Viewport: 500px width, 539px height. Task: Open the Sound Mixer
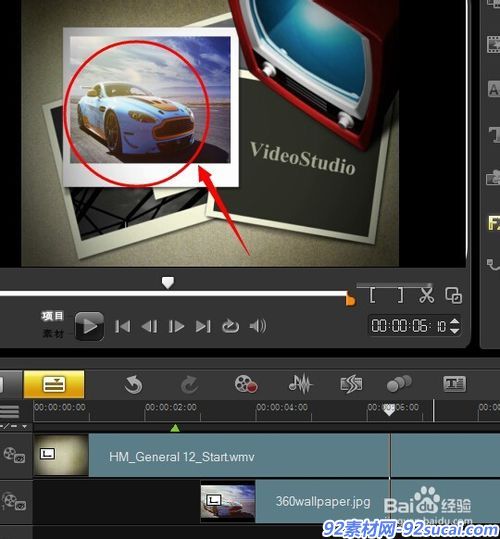point(300,384)
